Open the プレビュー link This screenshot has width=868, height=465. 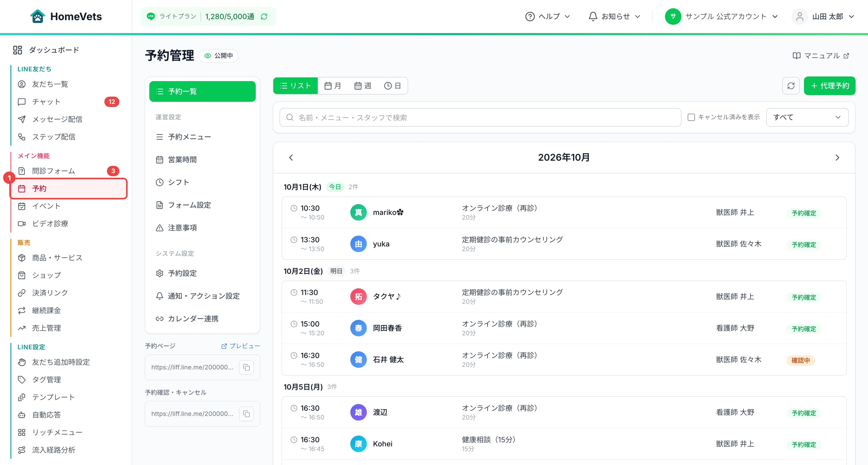click(x=241, y=346)
